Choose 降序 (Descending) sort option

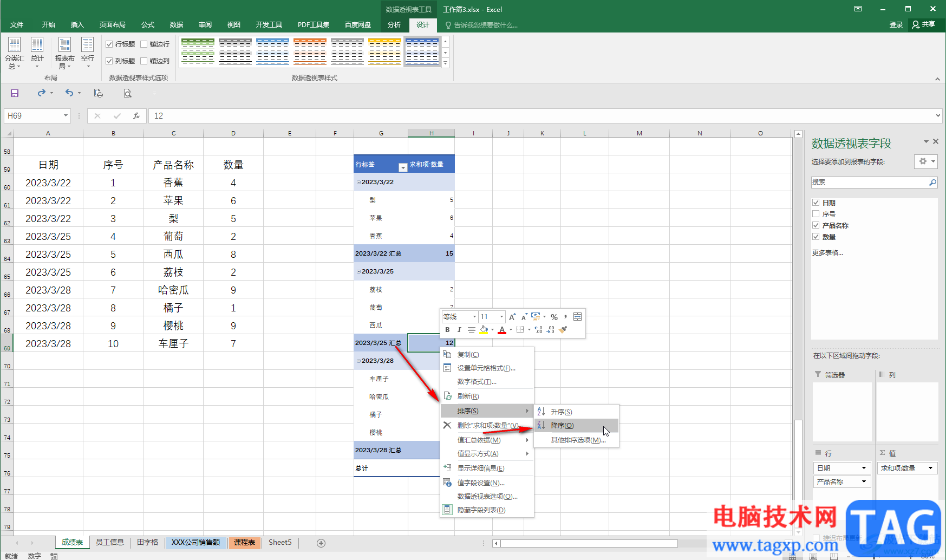click(576, 426)
